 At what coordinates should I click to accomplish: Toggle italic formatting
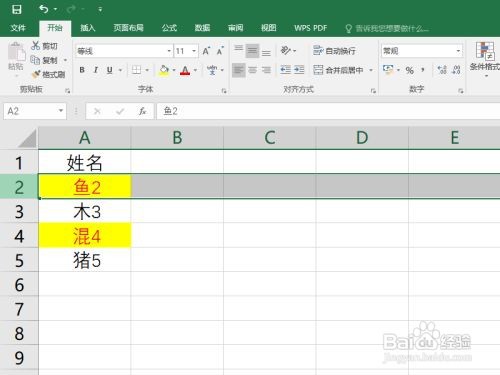96,70
